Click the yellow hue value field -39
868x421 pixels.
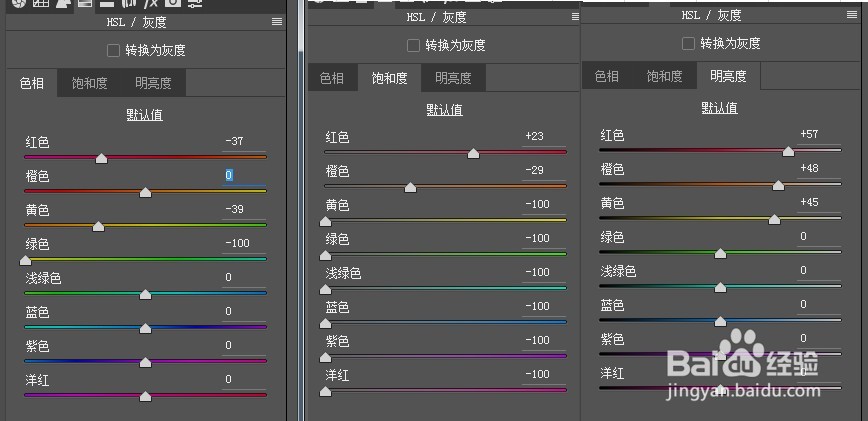(x=244, y=210)
